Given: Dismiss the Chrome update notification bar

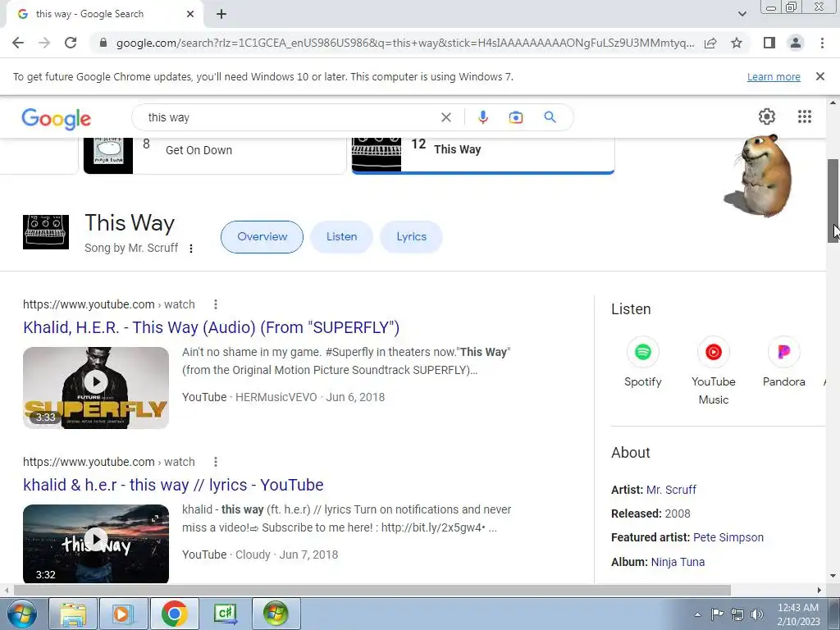Looking at the screenshot, I should coord(819,76).
